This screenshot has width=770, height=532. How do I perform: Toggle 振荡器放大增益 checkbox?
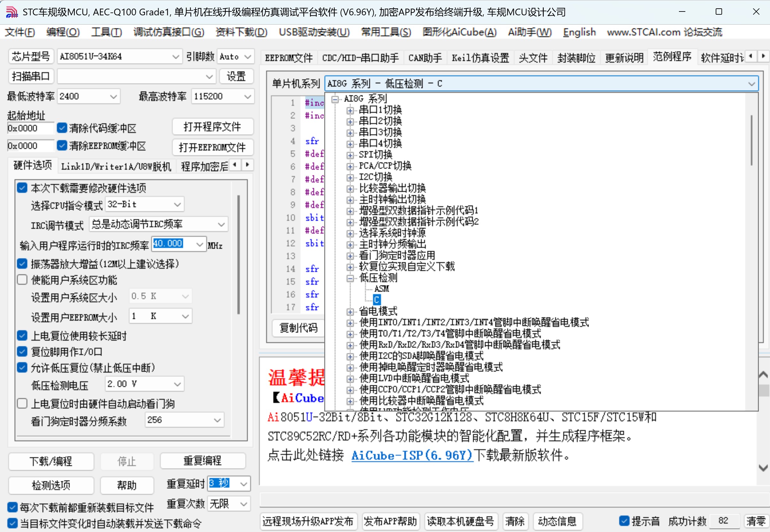click(x=22, y=264)
